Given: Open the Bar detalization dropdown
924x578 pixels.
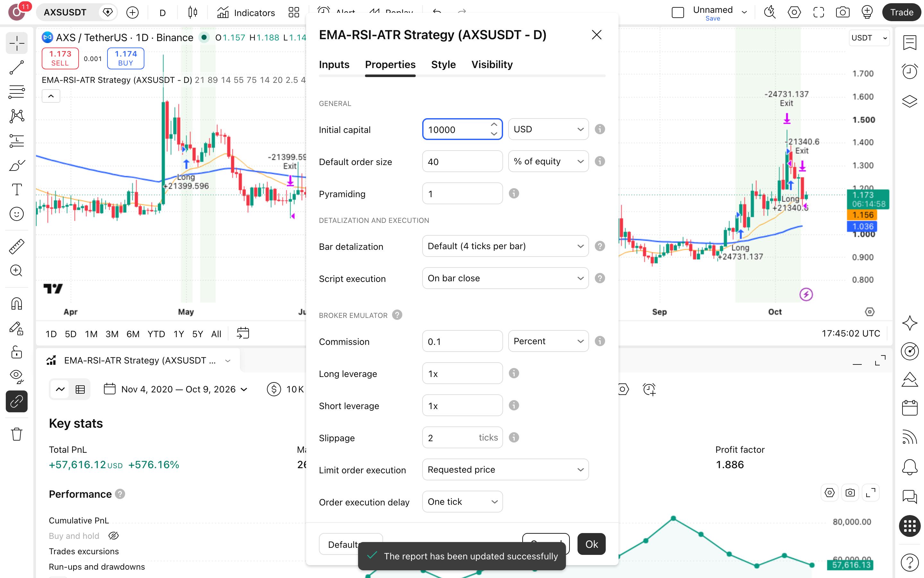Looking at the screenshot, I should coord(506,246).
